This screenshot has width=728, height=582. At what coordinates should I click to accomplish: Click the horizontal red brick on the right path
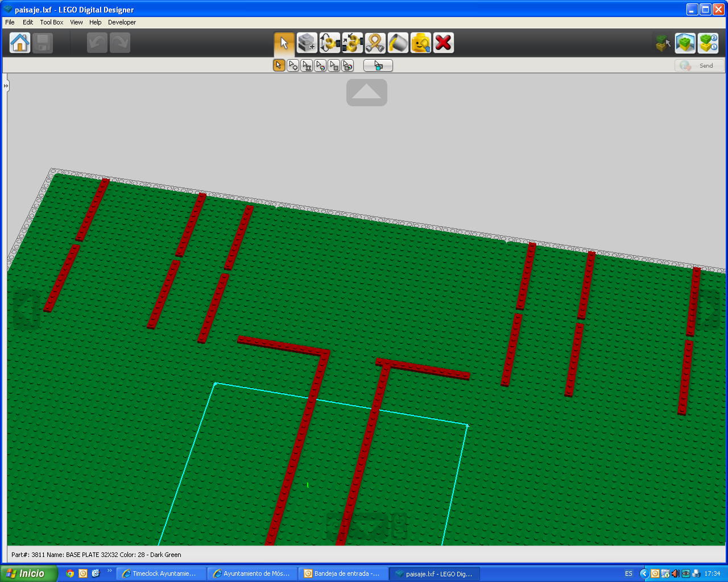click(423, 368)
